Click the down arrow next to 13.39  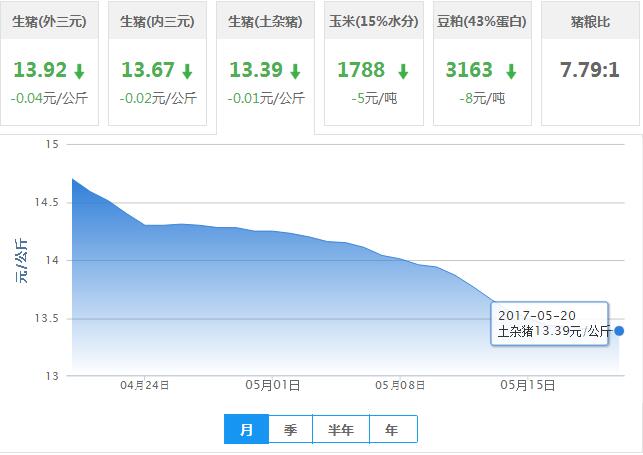295,72
